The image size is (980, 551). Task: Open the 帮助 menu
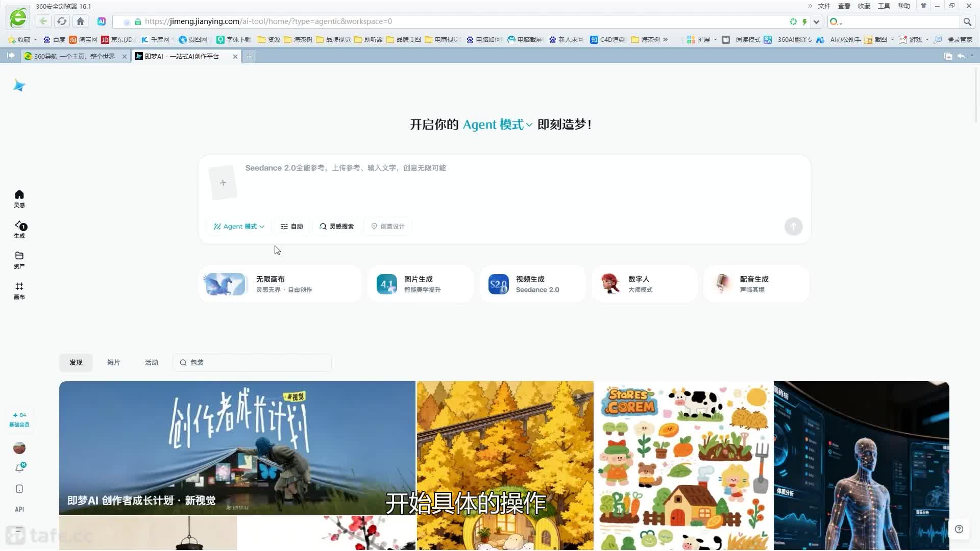coord(904,6)
